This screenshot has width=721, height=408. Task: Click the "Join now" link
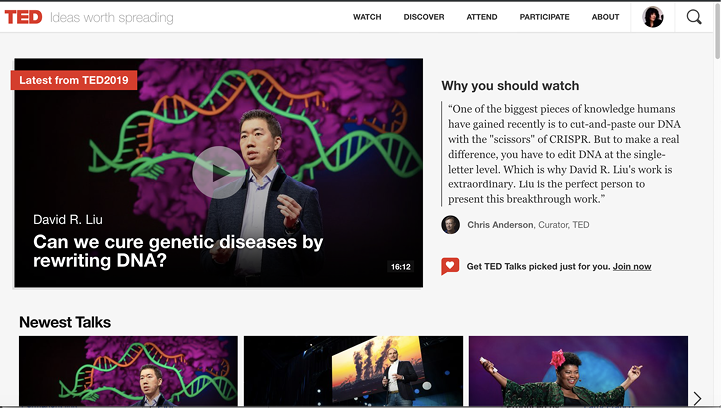click(x=631, y=266)
